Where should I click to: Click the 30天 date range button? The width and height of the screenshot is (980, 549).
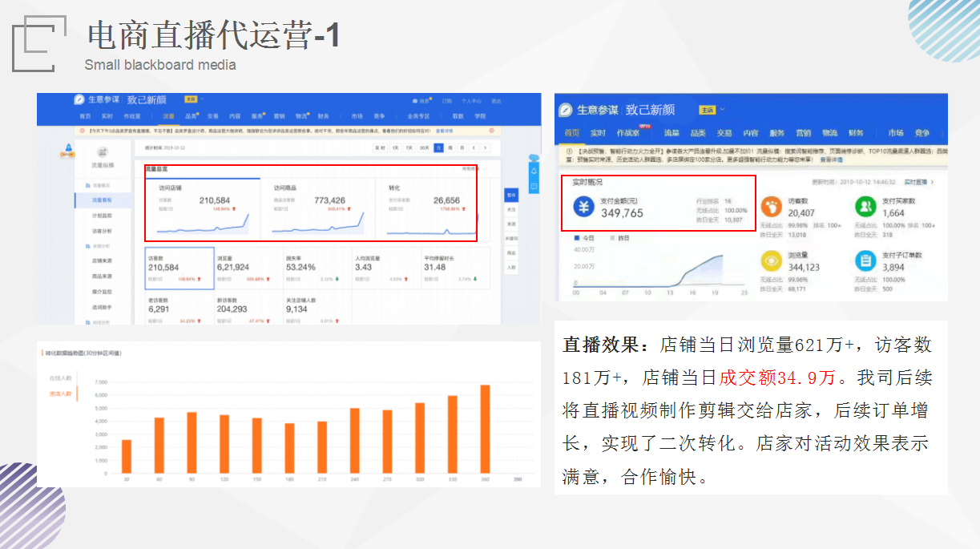click(424, 148)
